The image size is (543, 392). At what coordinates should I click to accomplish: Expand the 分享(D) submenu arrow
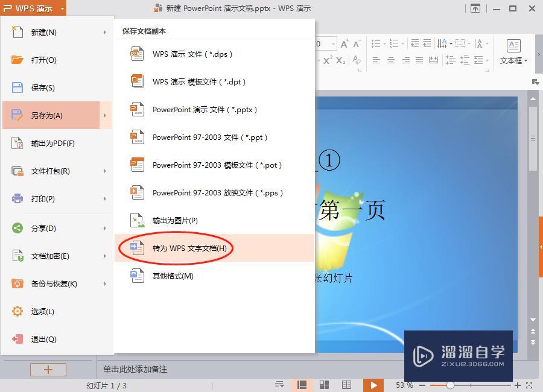click(x=104, y=228)
